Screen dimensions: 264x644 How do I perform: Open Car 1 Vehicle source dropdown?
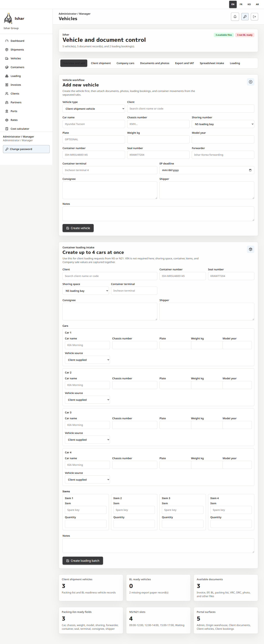click(87, 360)
